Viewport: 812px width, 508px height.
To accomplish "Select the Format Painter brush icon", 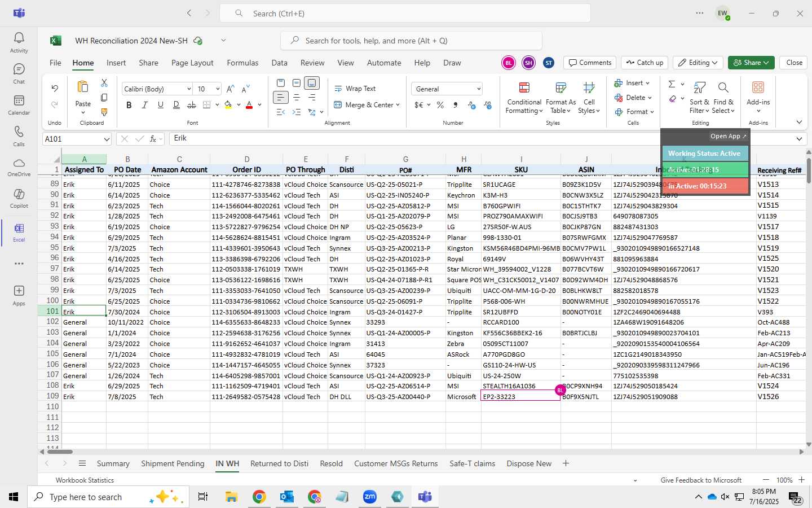I will [104, 112].
